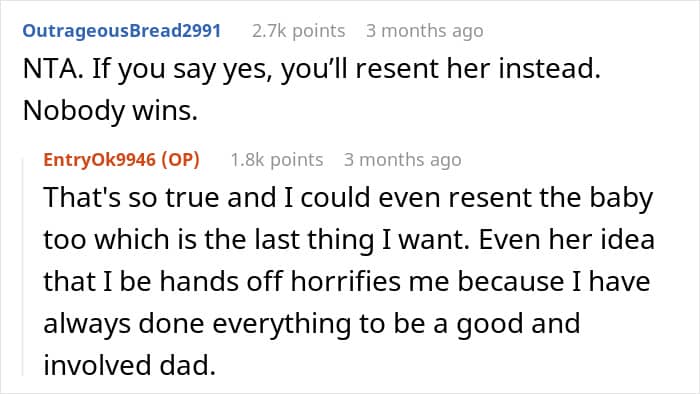700x394 pixels.
Task: Open OutrageousBread2991's user profile
Action: (121, 31)
